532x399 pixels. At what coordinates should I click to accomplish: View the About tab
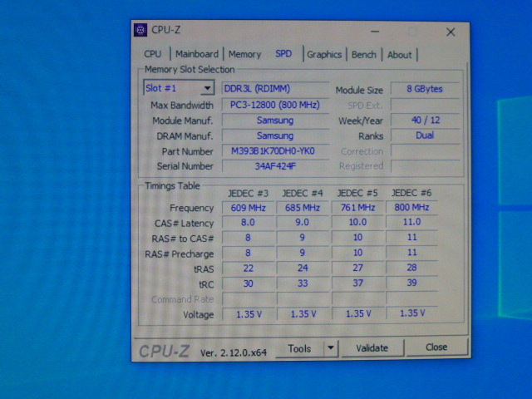(399, 55)
